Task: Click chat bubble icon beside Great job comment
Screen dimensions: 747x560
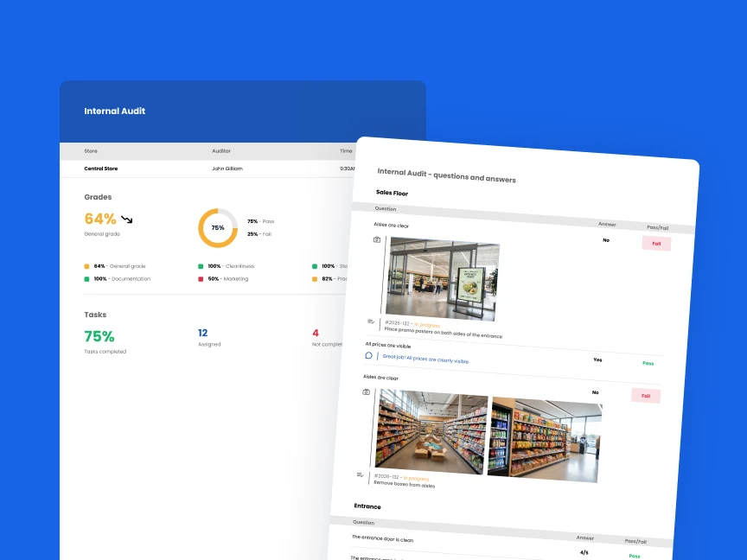Action: click(x=369, y=356)
